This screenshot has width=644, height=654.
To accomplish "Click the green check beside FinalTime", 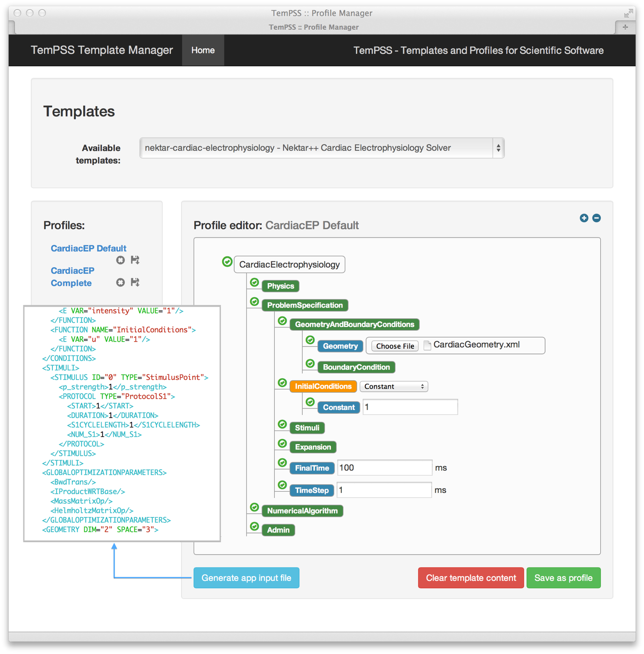I will point(282,463).
